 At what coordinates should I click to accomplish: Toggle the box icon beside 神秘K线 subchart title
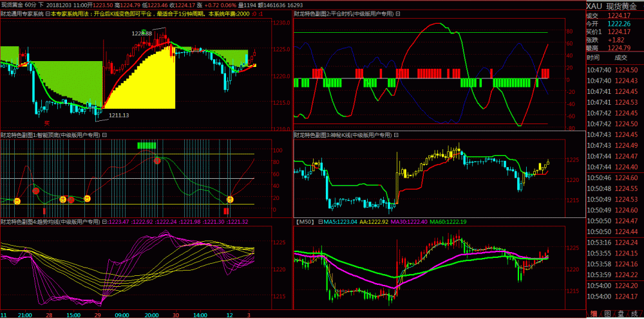397,134
